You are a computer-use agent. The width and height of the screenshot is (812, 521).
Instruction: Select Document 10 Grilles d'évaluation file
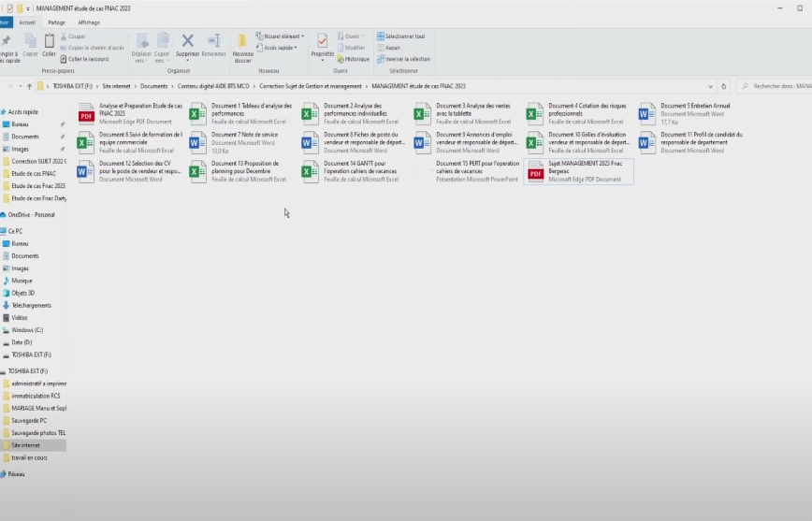(579, 142)
